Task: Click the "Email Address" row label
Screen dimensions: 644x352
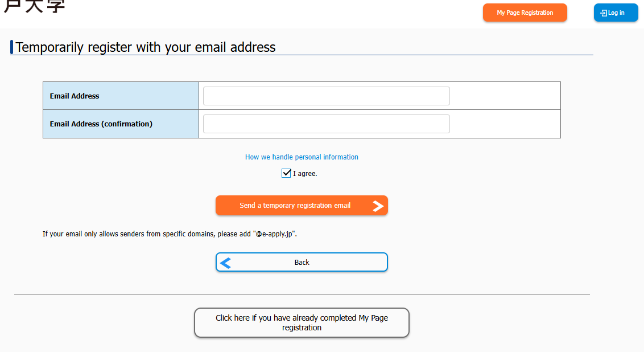Action: click(75, 96)
